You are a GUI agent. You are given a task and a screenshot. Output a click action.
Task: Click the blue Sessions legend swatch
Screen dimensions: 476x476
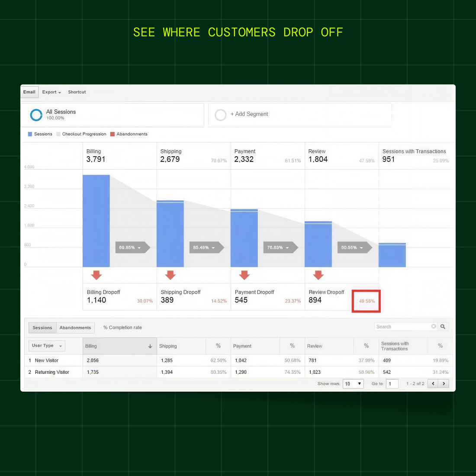pyautogui.click(x=30, y=134)
